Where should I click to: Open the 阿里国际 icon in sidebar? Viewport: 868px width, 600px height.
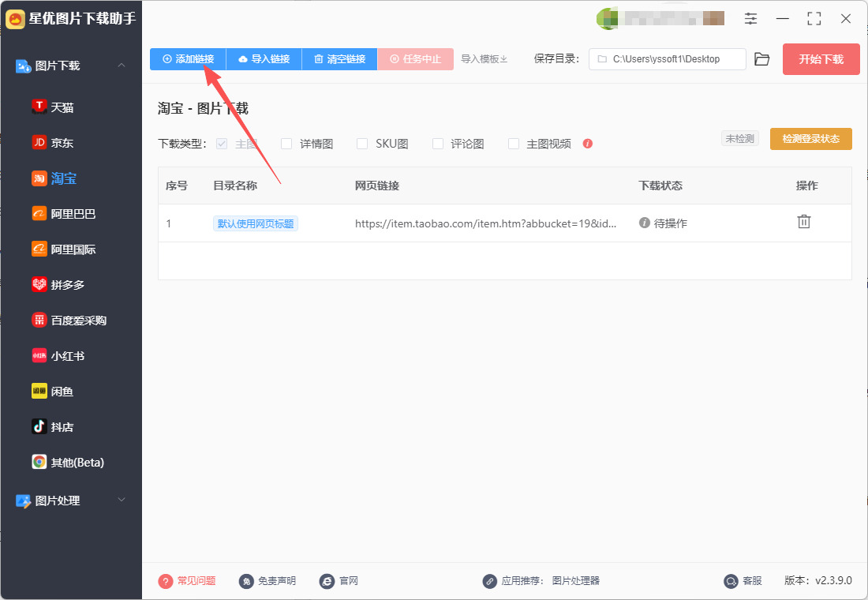click(x=39, y=249)
